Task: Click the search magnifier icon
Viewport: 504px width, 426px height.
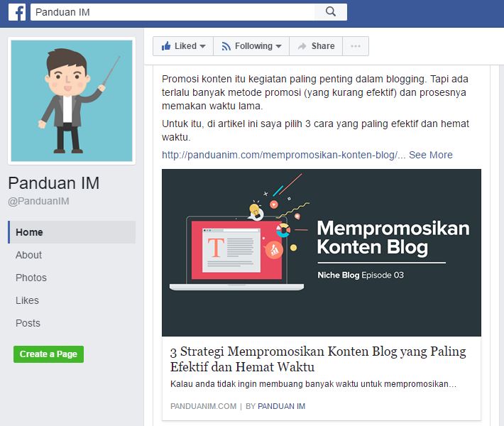Action: pyautogui.click(x=330, y=12)
